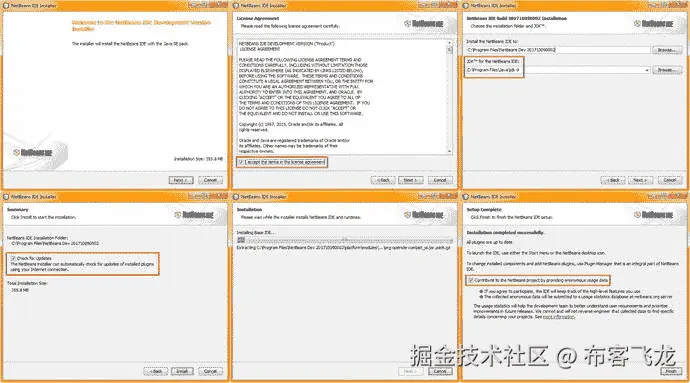
Task: Open title bar icon of Setup Complete window
Action: pos(466,197)
